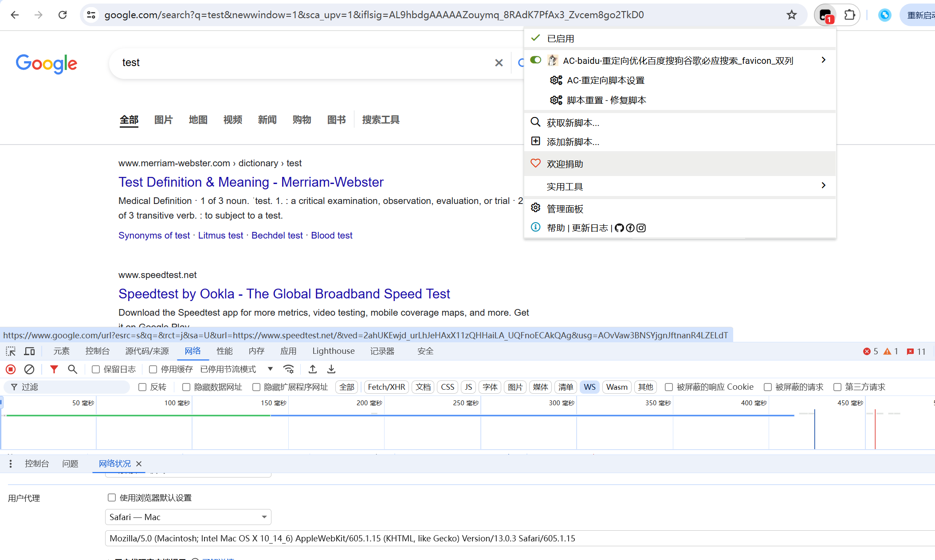The height and width of the screenshot is (560, 935).
Task: Toggle the network filter funnel icon
Action: [x=54, y=369]
